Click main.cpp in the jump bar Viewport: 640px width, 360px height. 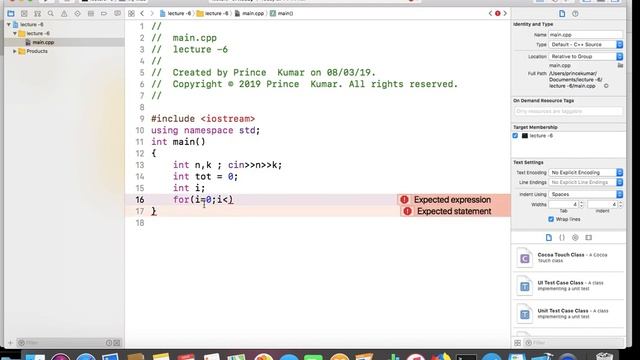pyautogui.click(x=249, y=13)
